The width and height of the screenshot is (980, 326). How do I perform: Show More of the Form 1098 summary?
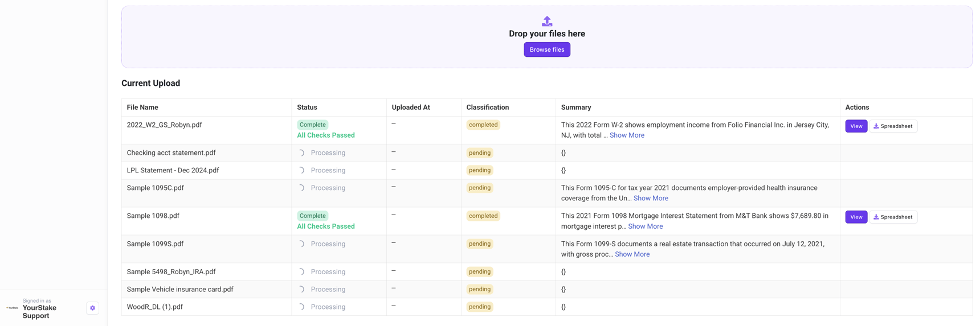[x=645, y=226]
